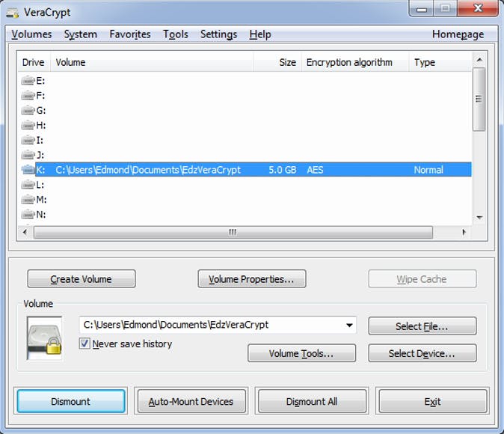Click the drive icon for G:
This screenshot has height=434, width=504.
tap(28, 110)
